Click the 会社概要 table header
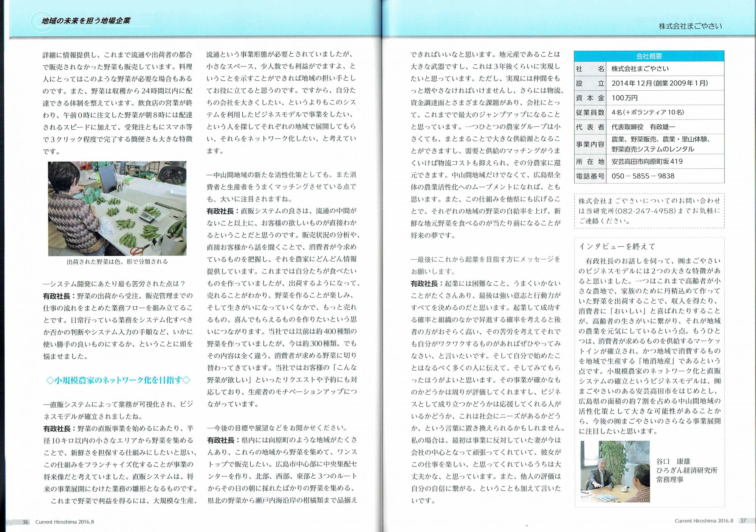 pos(649,56)
